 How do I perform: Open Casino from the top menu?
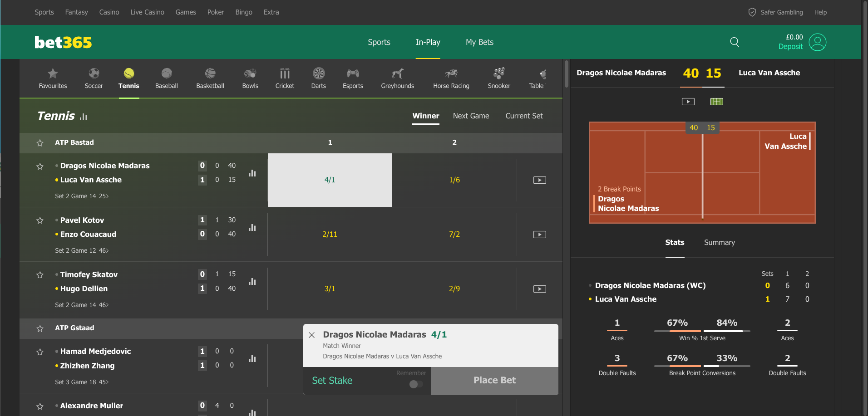point(109,12)
